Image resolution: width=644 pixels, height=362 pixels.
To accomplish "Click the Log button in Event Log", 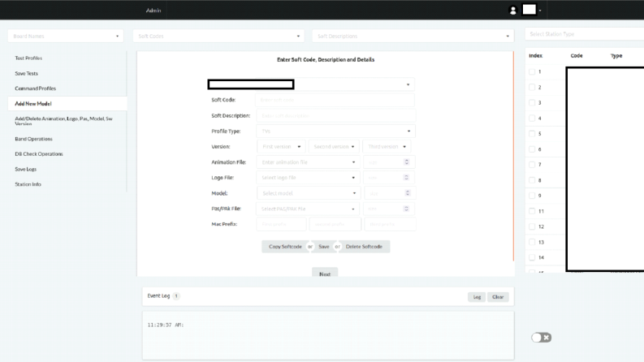I will [x=477, y=297].
